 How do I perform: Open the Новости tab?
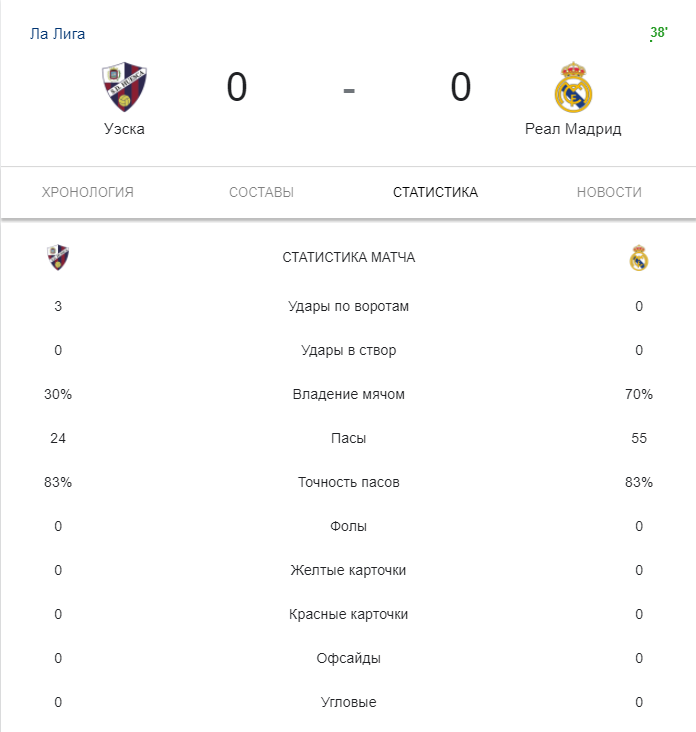[609, 192]
